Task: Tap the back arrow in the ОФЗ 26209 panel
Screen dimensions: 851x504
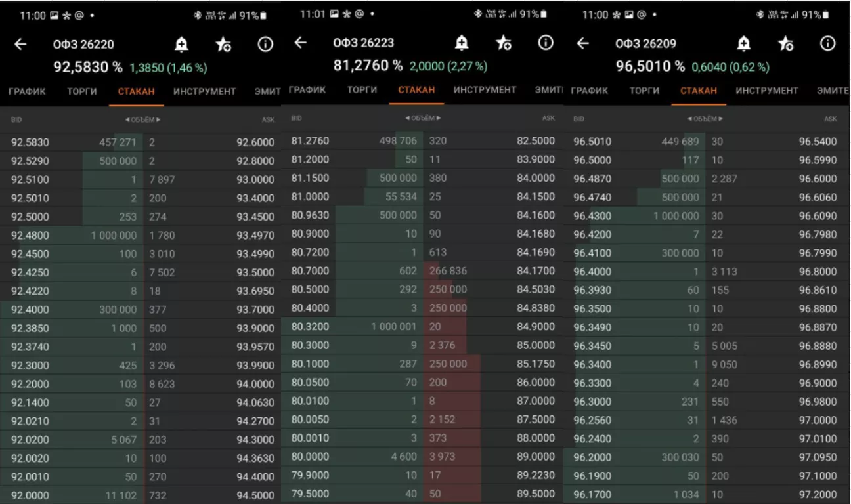Action: (x=582, y=43)
